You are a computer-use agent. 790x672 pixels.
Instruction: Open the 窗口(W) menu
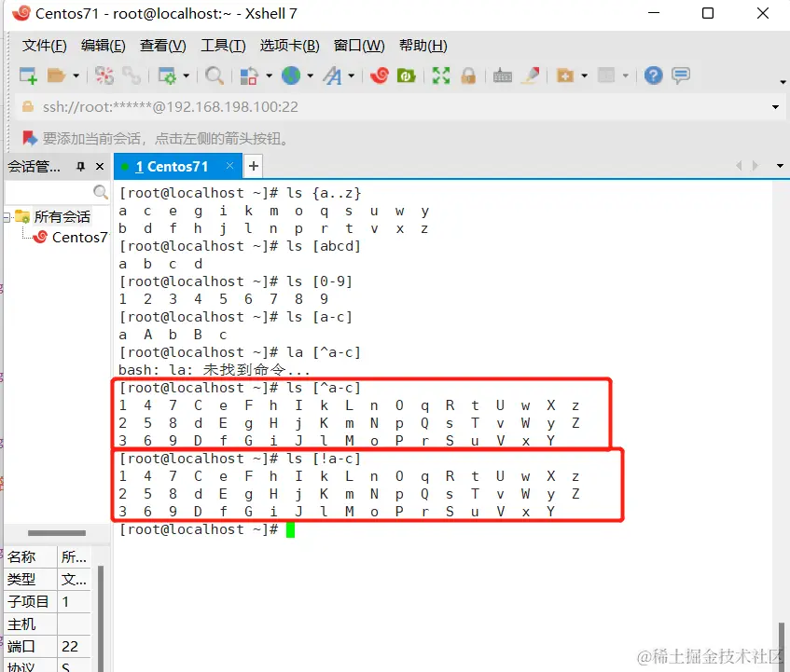tap(359, 46)
